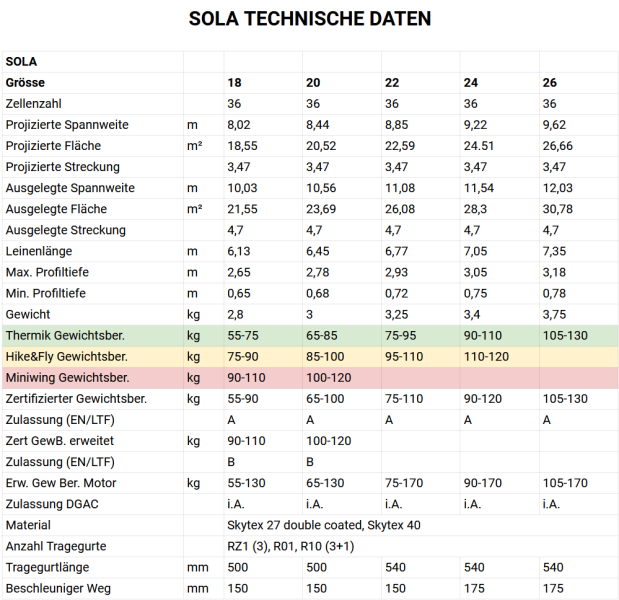Click yellow 'Hike&Fly Gewichtsber.' row label

[66, 356]
